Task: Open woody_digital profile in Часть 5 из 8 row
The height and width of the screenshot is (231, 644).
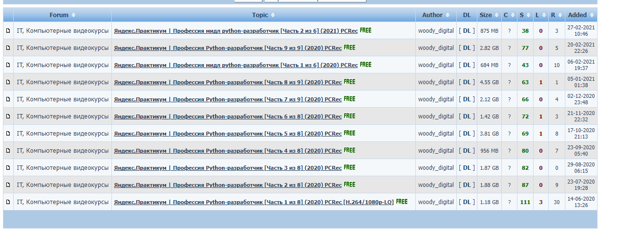Action: 436,134
